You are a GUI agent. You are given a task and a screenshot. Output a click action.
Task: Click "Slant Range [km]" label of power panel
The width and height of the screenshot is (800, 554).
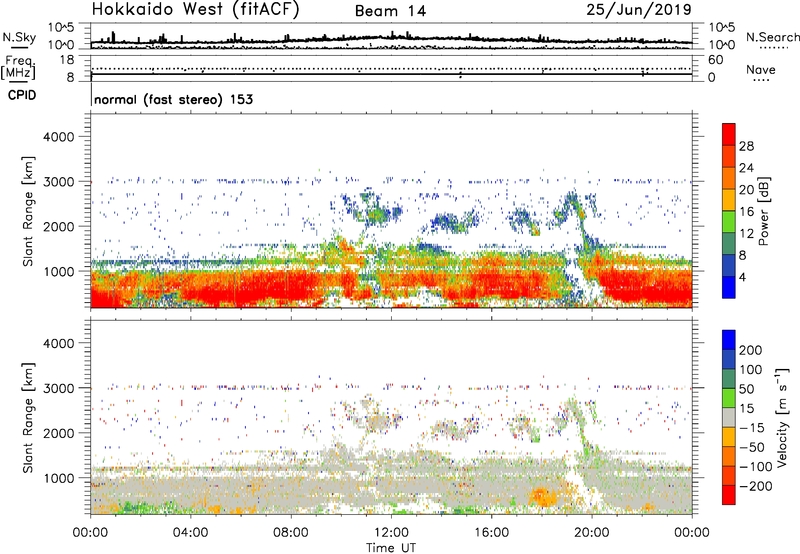[28, 211]
